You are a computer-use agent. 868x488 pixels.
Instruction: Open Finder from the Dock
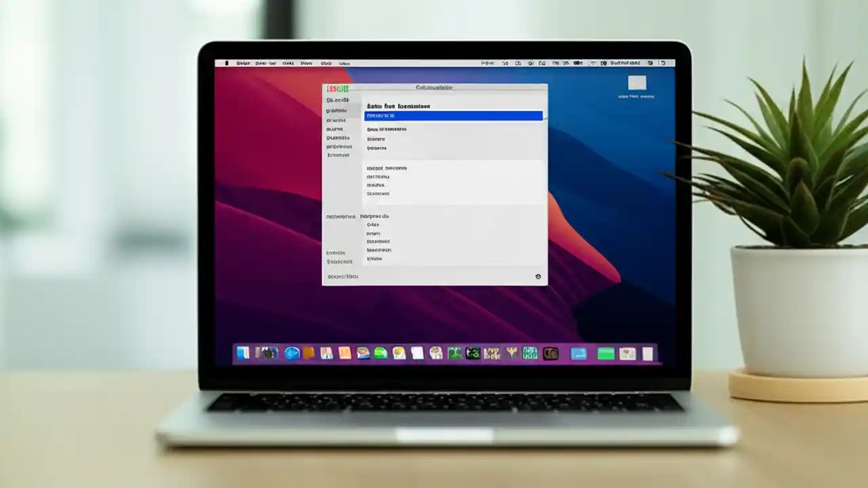243,352
